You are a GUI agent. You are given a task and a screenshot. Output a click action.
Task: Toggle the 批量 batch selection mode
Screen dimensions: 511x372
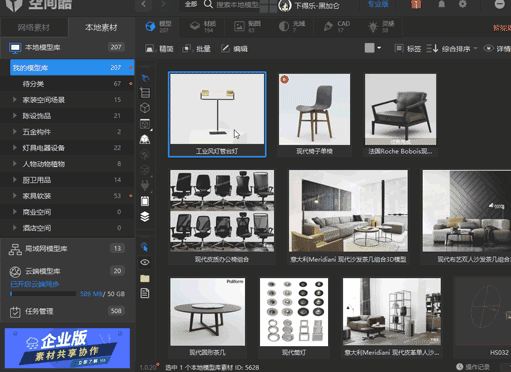pyautogui.click(x=196, y=49)
